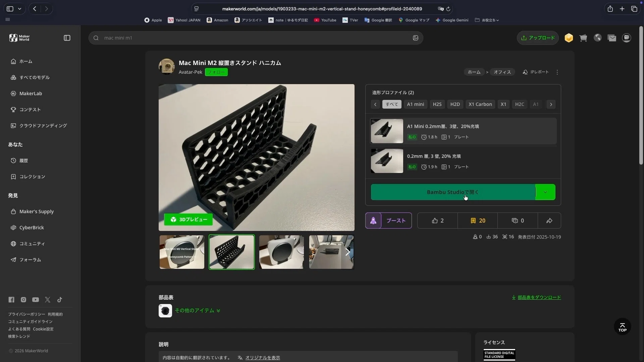Expand the その他のアイテム parts list

[x=197, y=310]
